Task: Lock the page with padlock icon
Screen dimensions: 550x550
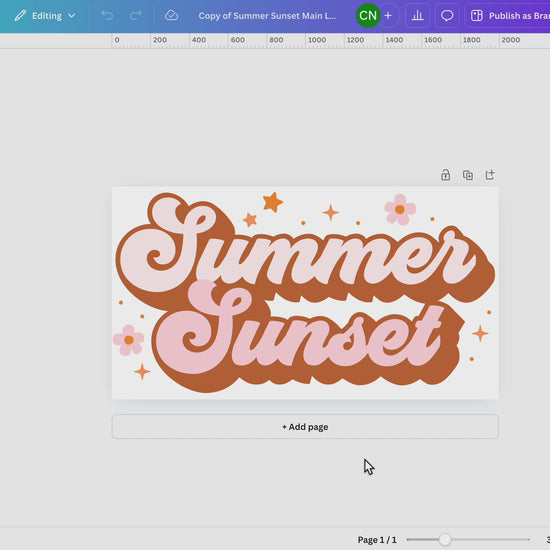Action: [445, 175]
